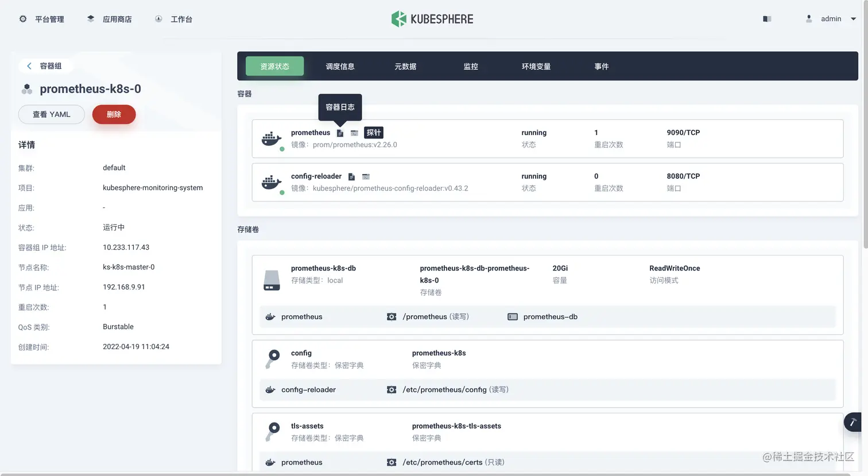The height and width of the screenshot is (476, 868).
Task: Open container log for prometheus
Action: (340, 133)
